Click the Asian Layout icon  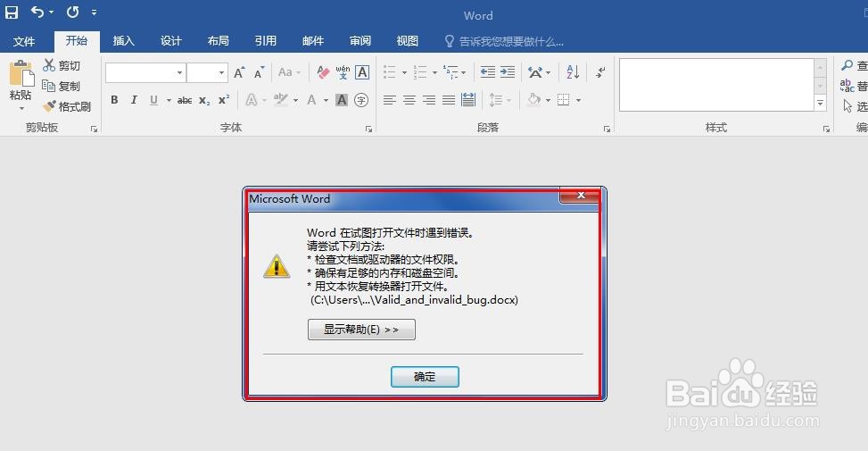pyautogui.click(x=534, y=72)
